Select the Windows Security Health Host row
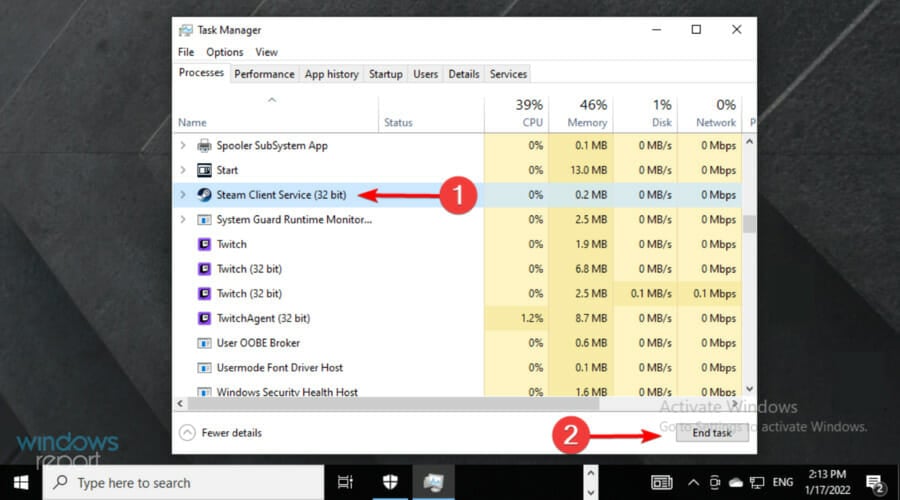 coord(457,390)
